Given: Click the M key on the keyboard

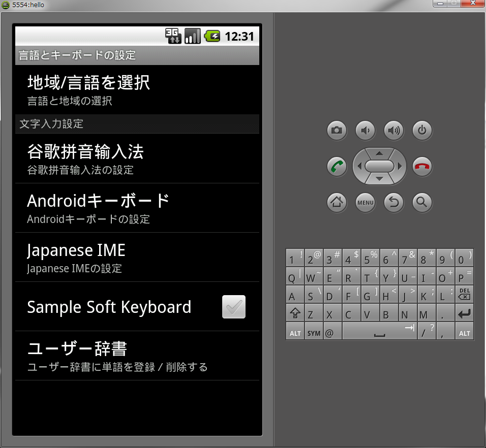Looking at the screenshot, I should point(427,312).
